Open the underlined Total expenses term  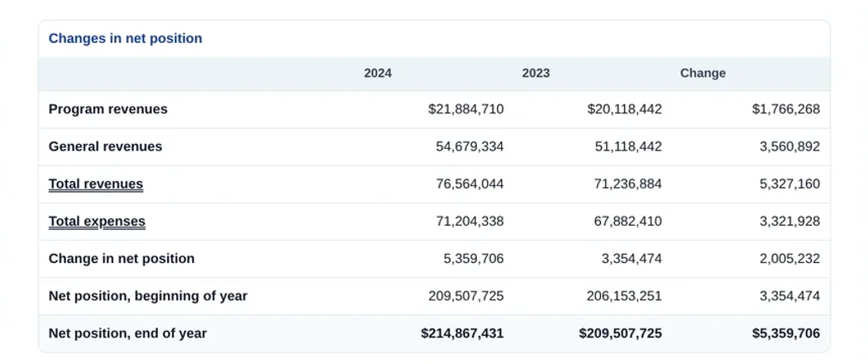97,222
